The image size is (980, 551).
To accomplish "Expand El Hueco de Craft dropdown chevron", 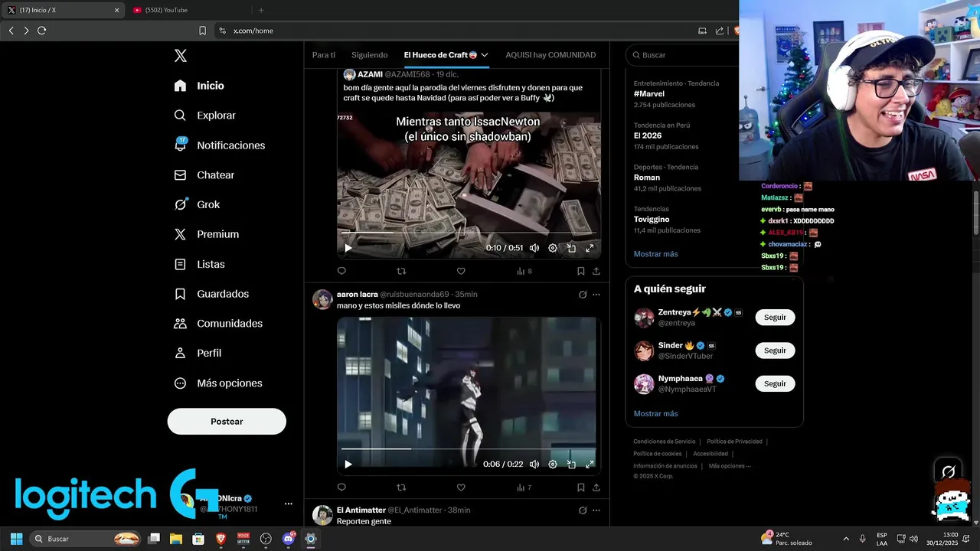I will click(485, 55).
